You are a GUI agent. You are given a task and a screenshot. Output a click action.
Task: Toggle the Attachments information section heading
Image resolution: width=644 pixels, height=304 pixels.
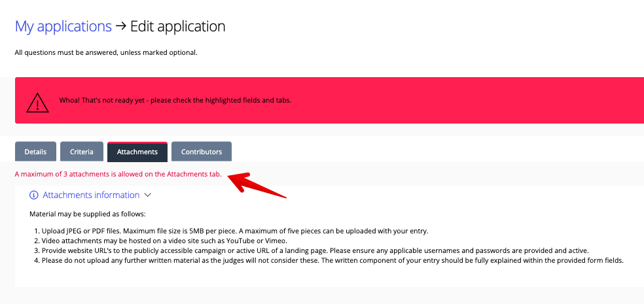(x=91, y=195)
